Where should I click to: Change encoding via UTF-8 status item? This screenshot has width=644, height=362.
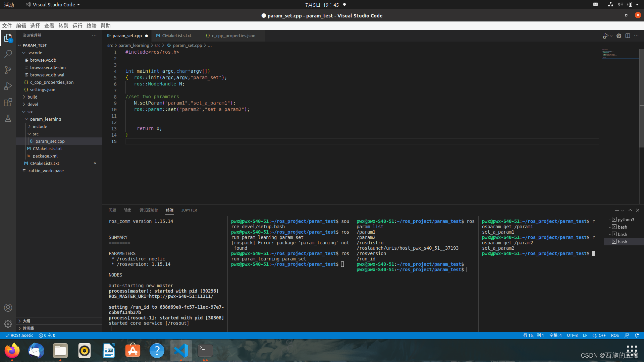572,335
